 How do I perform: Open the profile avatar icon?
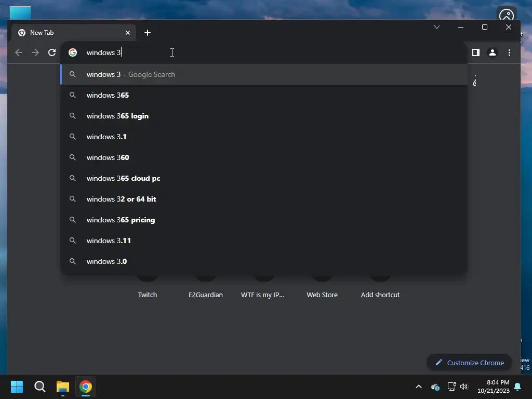[x=493, y=52]
